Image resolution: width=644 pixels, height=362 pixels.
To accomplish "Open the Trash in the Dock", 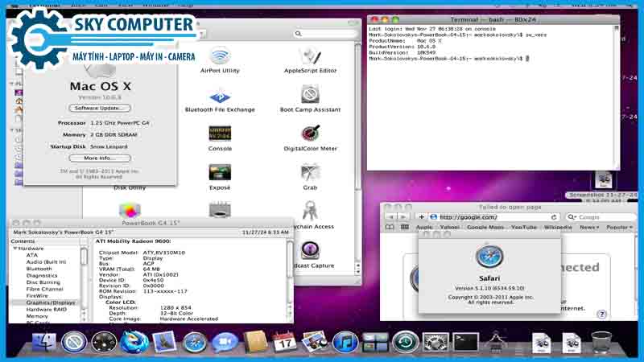I will [601, 343].
